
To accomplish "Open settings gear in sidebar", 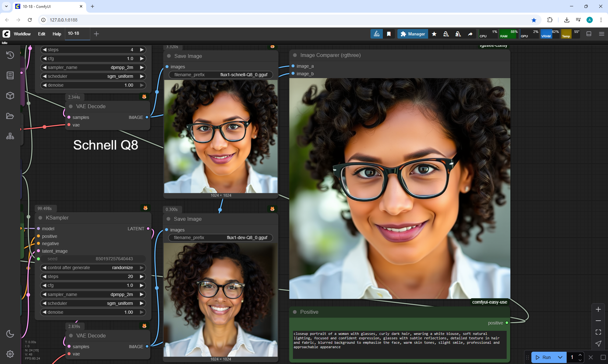I will (10, 354).
